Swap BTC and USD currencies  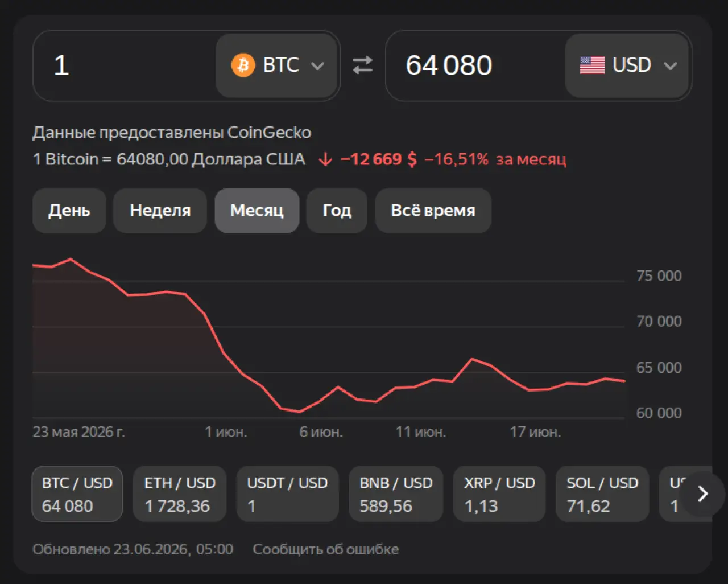click(362, 65)
